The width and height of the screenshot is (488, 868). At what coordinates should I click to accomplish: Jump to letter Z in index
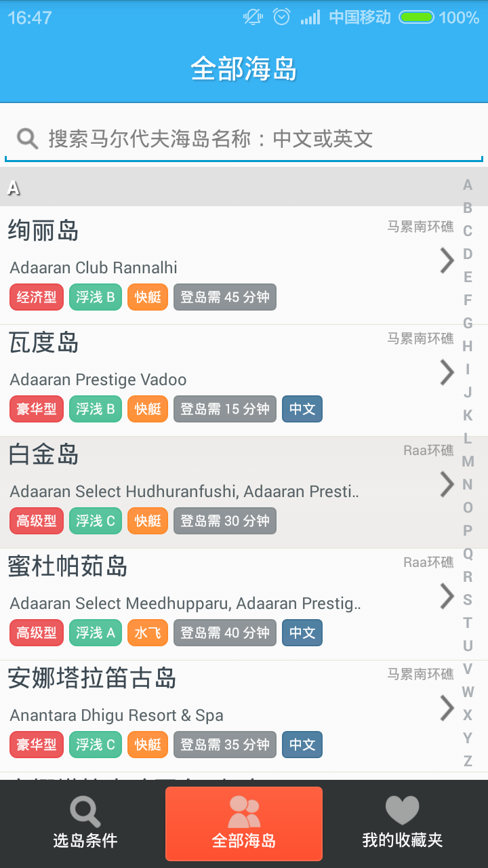point(468,761)
